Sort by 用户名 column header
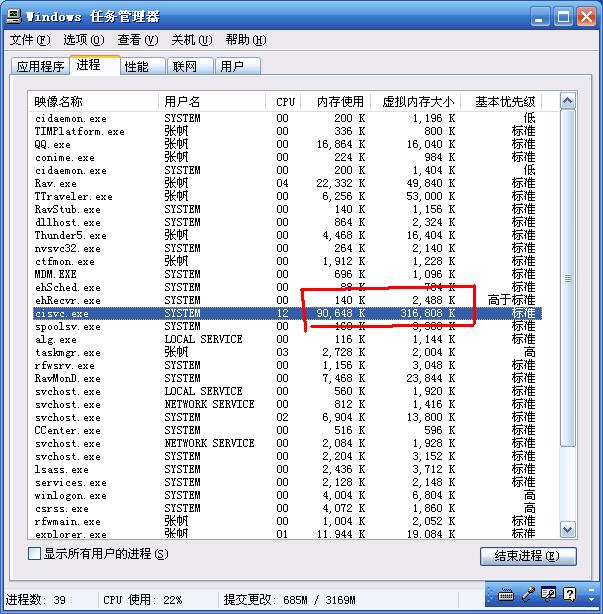The image size is (603, 614). coord(212,102)
